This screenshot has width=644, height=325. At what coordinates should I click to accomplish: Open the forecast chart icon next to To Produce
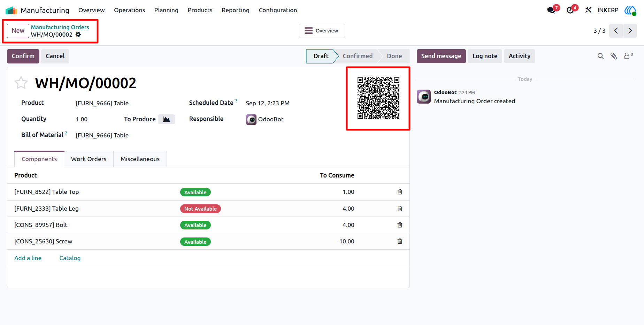[x=167, y=119]
